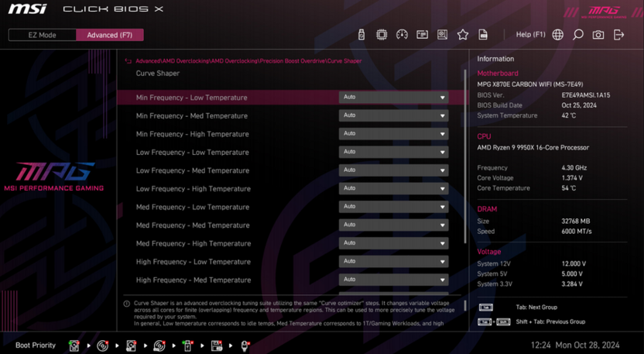Click the MSI logo at top left
The height and width of the screenshot is (354, 644).
[28, 9]
